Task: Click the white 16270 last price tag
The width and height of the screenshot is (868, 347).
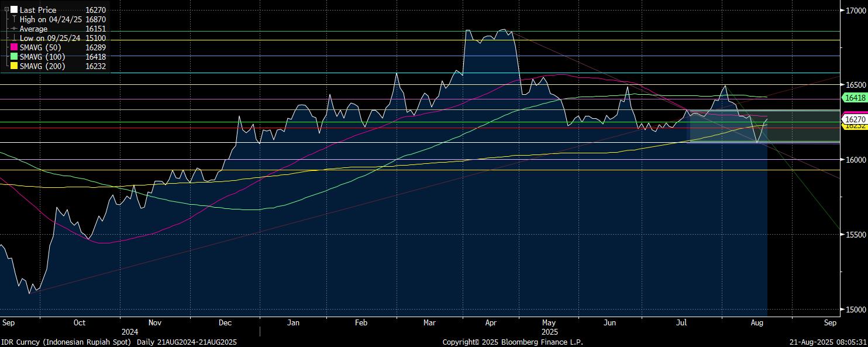Action: tap(855, 119)
